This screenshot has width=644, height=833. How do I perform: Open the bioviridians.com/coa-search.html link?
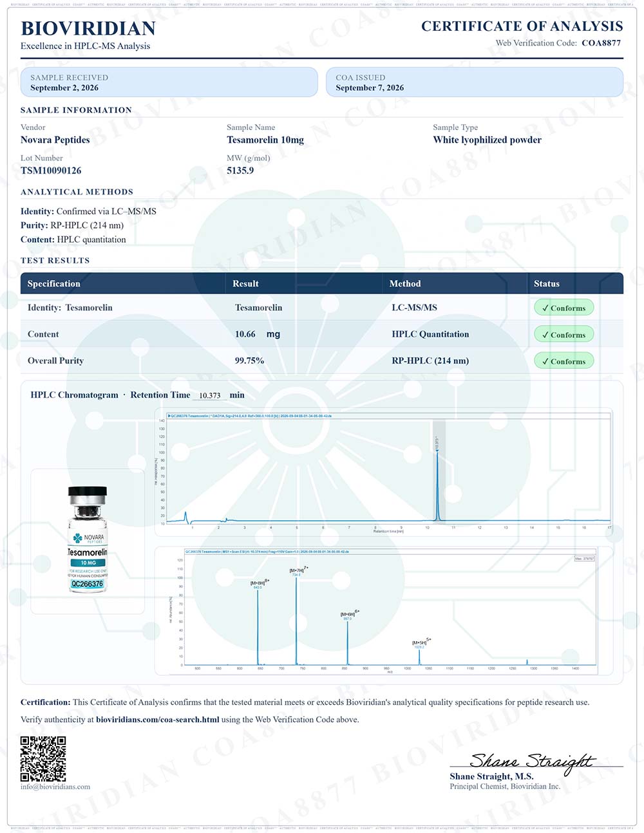(158, 720)
